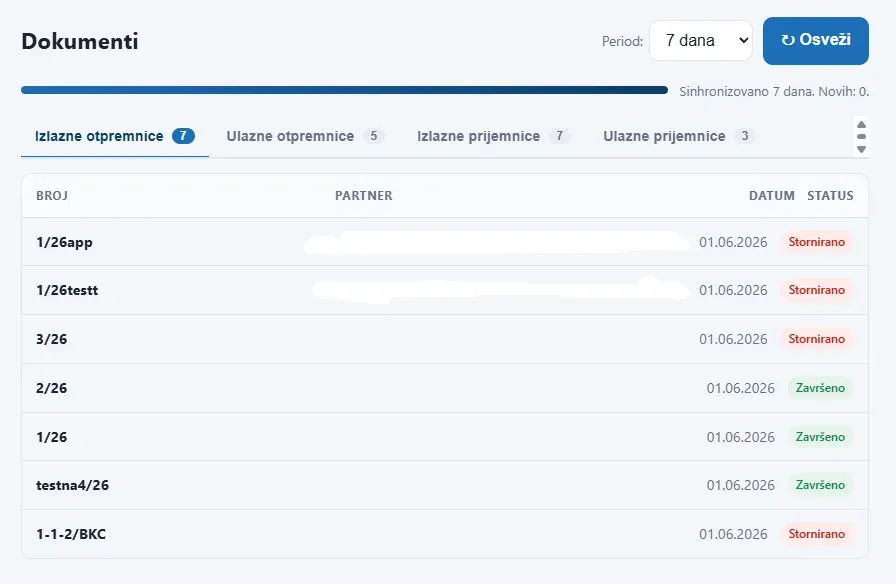This screenshot has width=896, height=584.
Task: Click the PARTNER column header
Action: pos(363,195)
